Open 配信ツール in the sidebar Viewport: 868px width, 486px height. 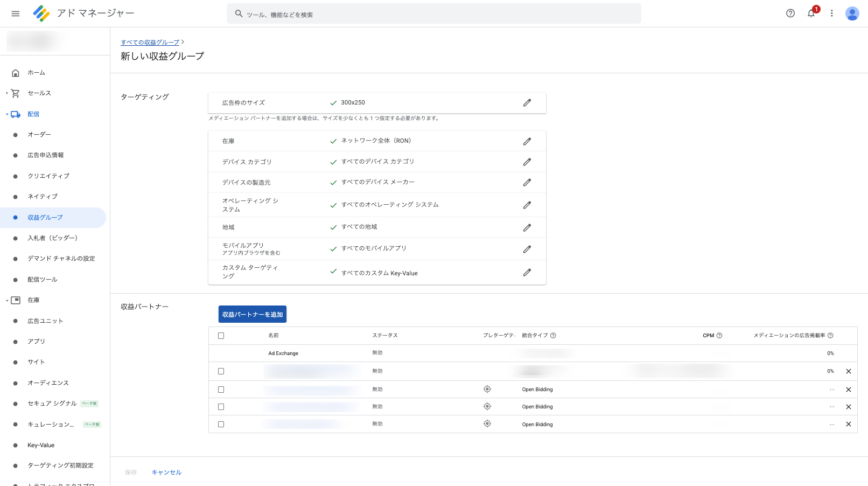pyautogui.click(x=43, y=280)
